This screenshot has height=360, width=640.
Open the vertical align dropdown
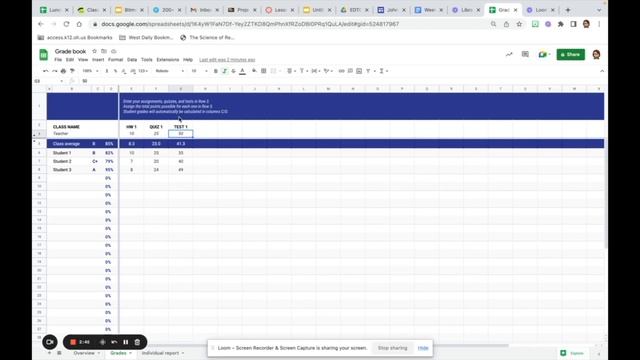[x=303, y=71]
